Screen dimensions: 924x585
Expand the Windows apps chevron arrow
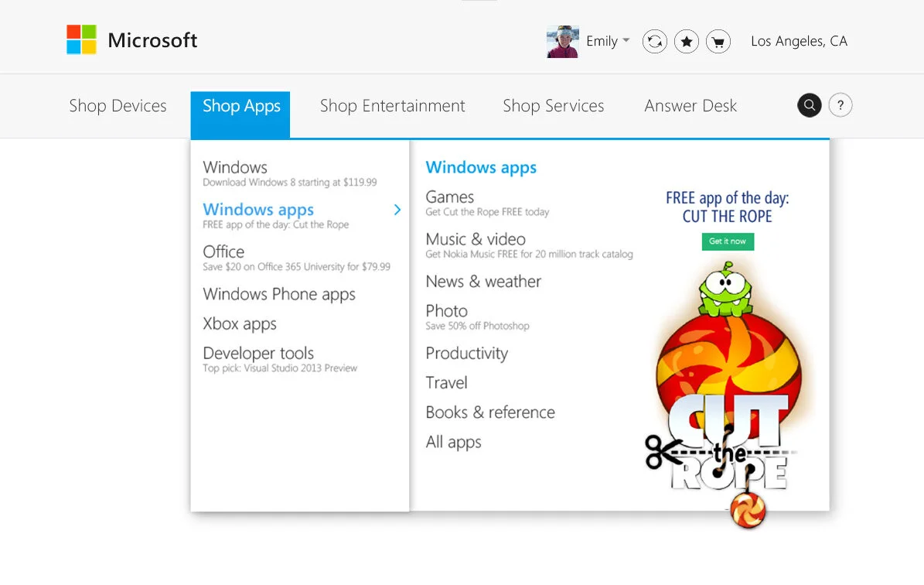pyautogui.click(x=397, y=210)
